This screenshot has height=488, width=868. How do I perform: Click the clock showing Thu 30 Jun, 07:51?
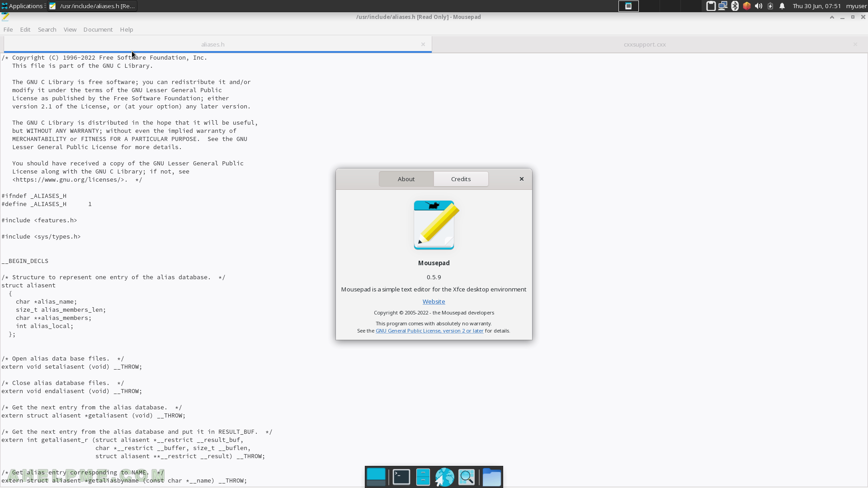coord(816,6)
